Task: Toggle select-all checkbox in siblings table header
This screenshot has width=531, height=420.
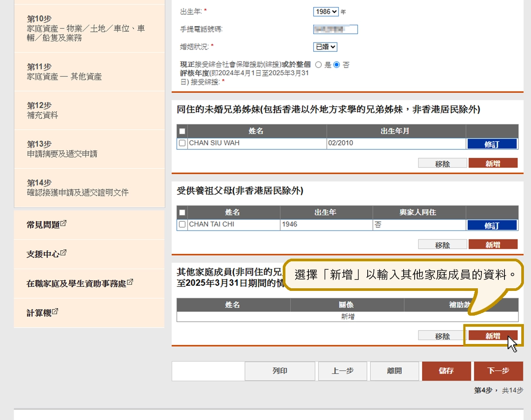Action: [182, 131]
